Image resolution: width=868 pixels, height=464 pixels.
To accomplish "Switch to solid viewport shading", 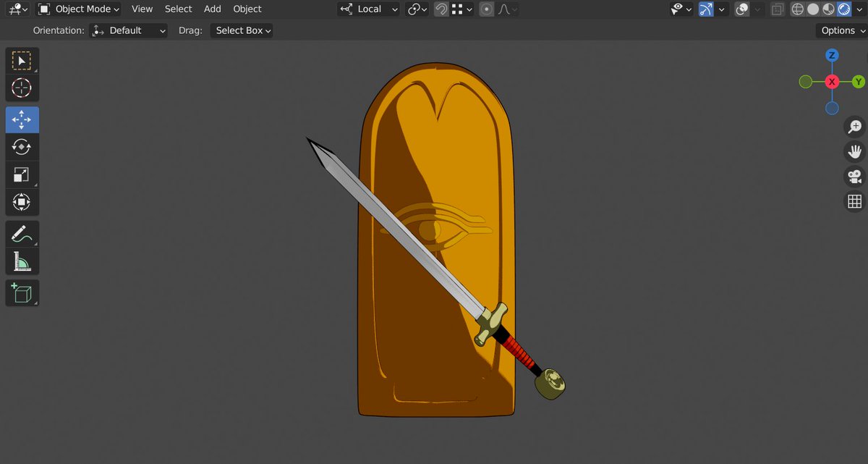I will point(813,9).
